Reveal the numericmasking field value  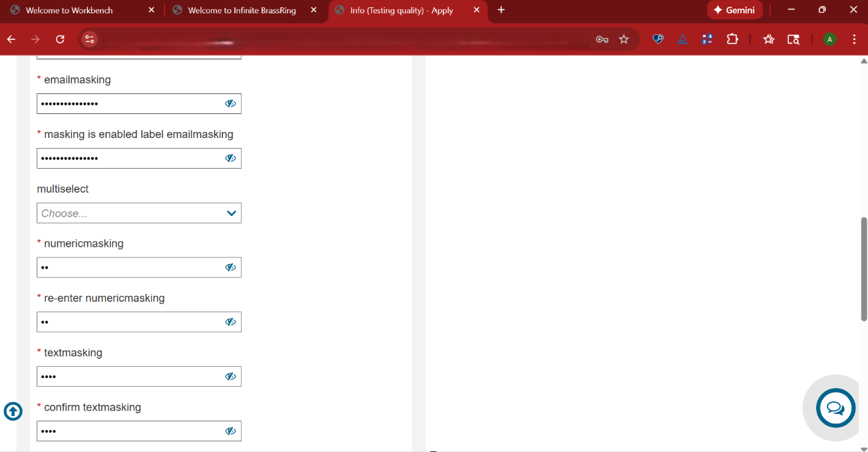230,267
